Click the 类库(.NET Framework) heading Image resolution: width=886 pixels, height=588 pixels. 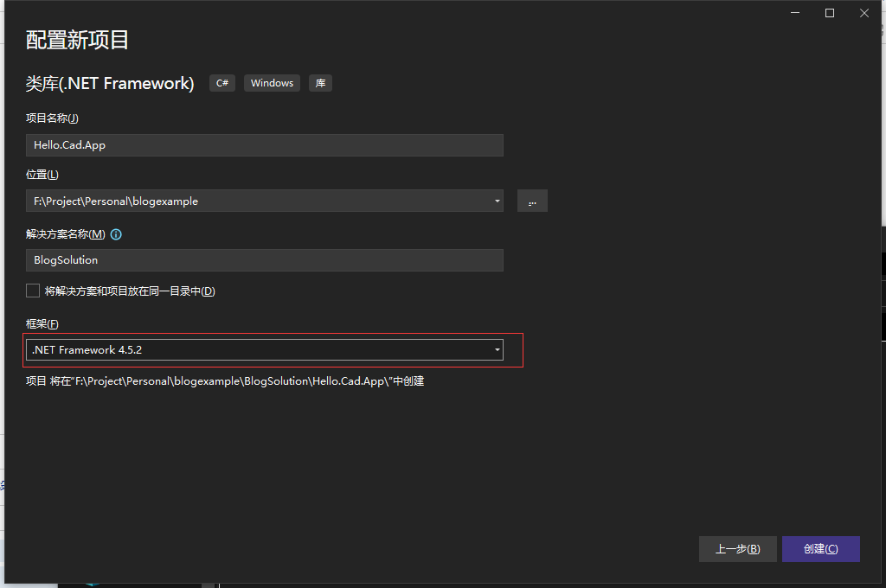[x=110, y=83]
